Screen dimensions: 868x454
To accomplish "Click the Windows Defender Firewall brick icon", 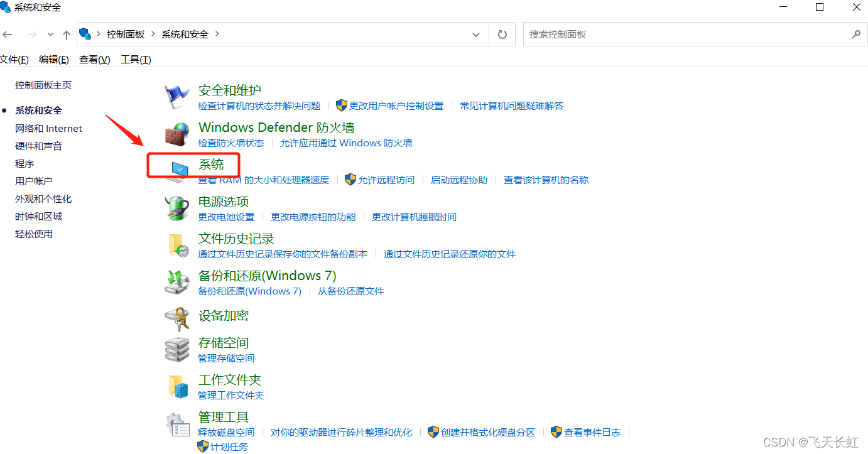I will click(176, 134).
